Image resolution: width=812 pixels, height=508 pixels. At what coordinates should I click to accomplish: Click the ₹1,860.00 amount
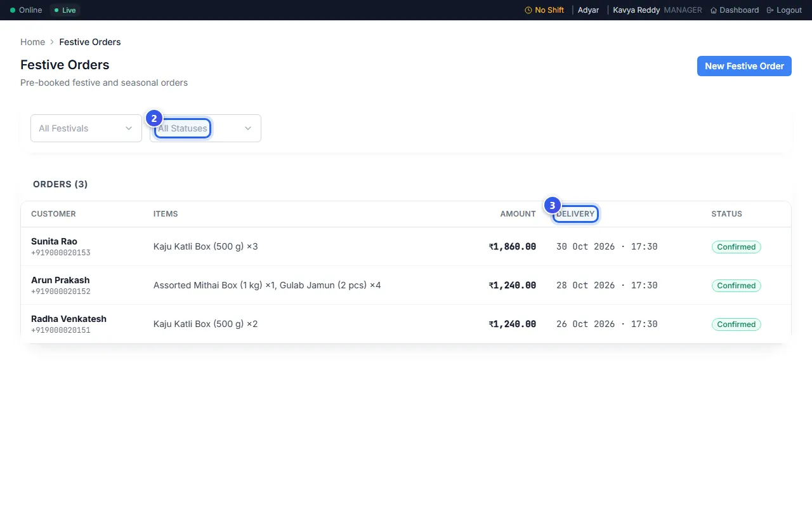point(513,246)
